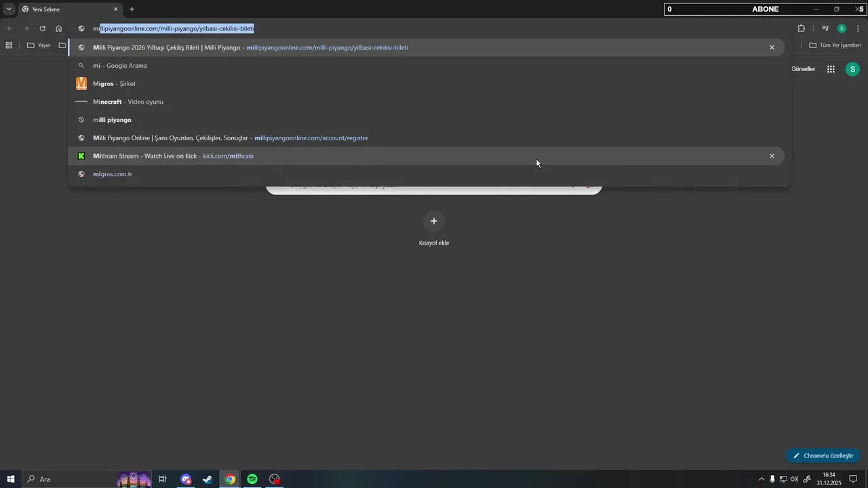Select the 'mi - Google Arama' suggestion
Viewport: 868px width, 488px height.
426,66
